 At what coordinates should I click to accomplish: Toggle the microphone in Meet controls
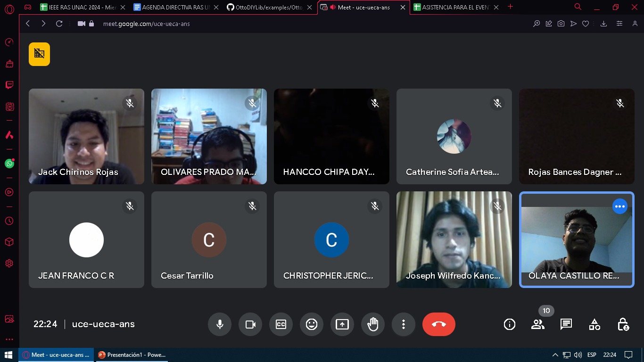(x=220, y=324)
